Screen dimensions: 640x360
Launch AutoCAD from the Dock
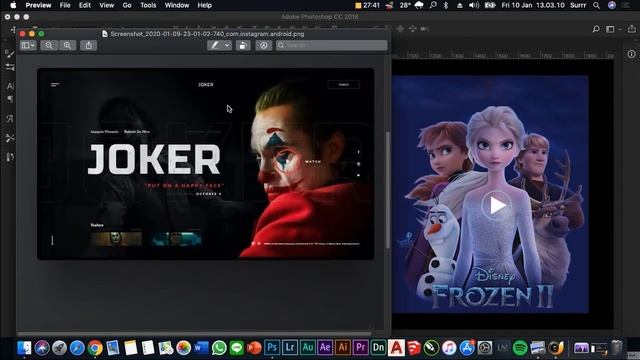(396, 348)
